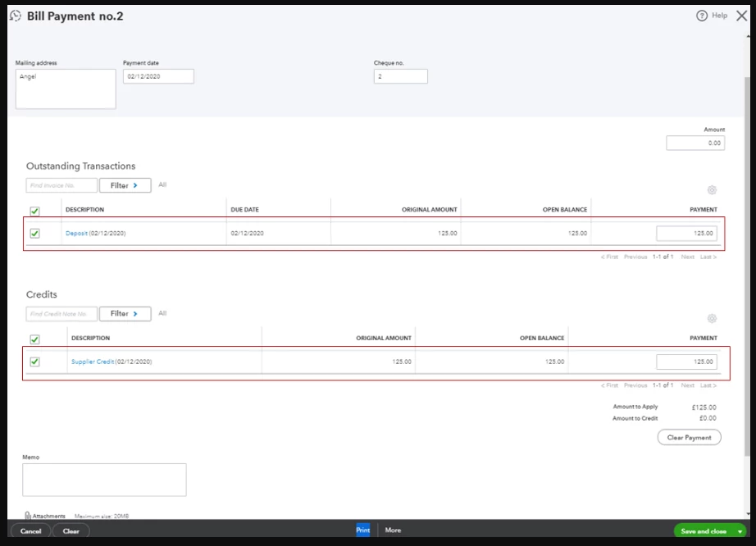Click the Find Credit Note No. search box
756x546 pixels.
click(61, 314)
